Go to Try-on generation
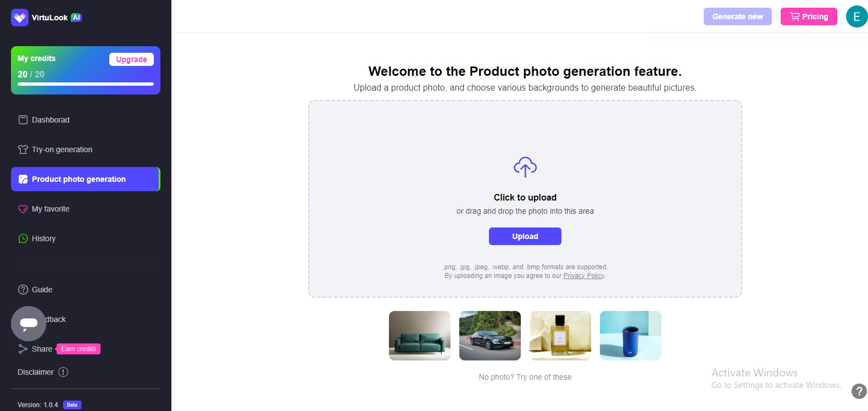868x411 pixels. (x=62, y=149)
